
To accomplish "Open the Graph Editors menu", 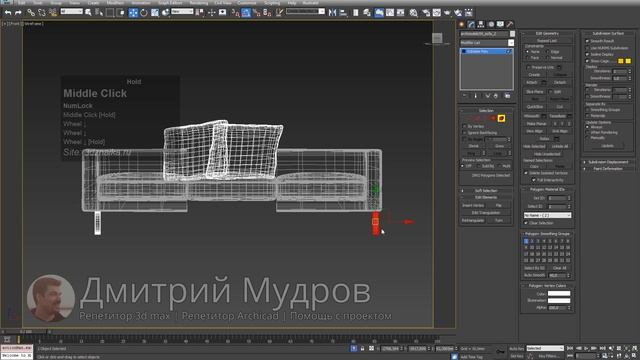I will (170, 2).
